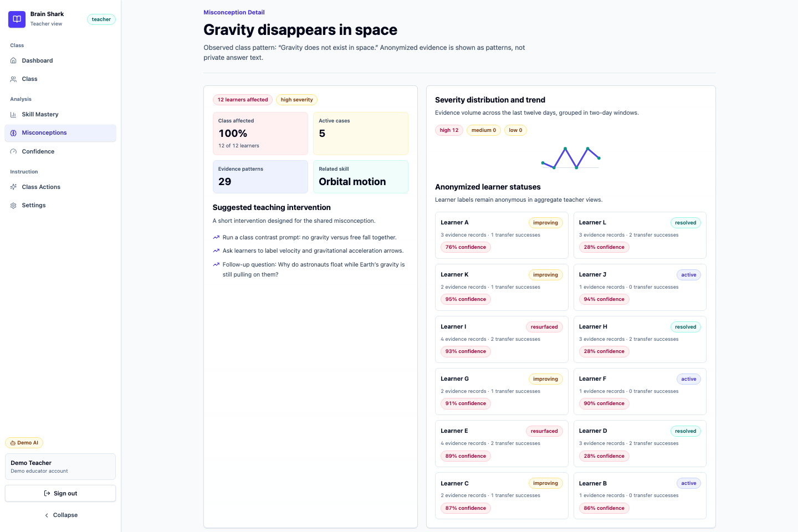The width and height of the screenshot is (798, 532).
Task: Click the Brain Shark book logo icon
Action: coord(17,19)
